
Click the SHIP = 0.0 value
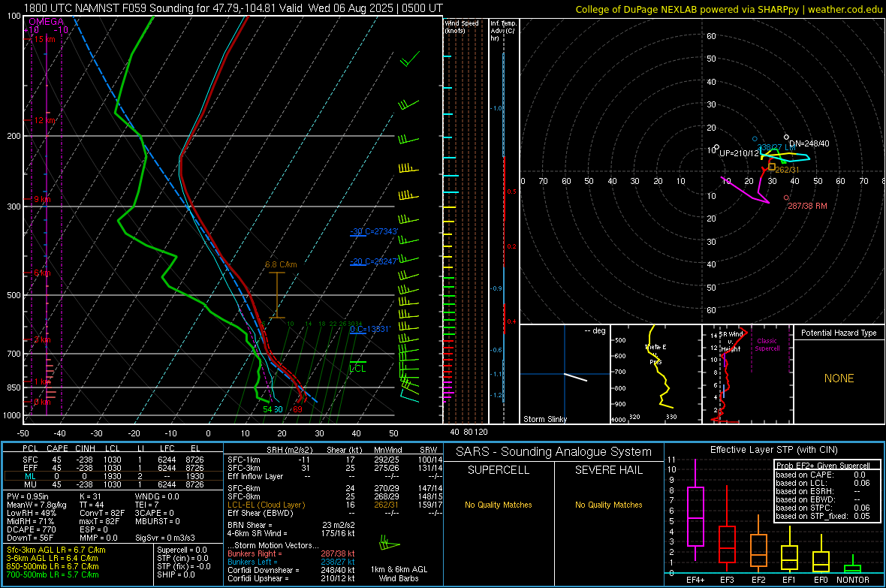click(x=176, y=574)
